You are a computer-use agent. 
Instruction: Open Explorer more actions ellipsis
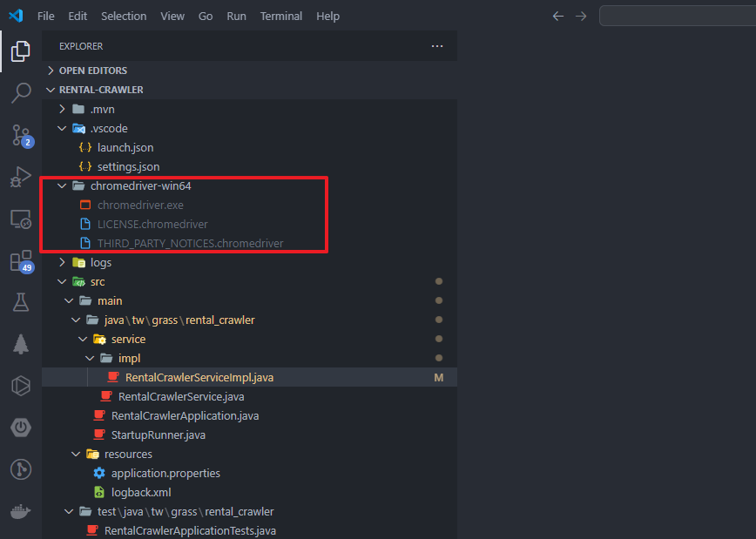point(437,46)
